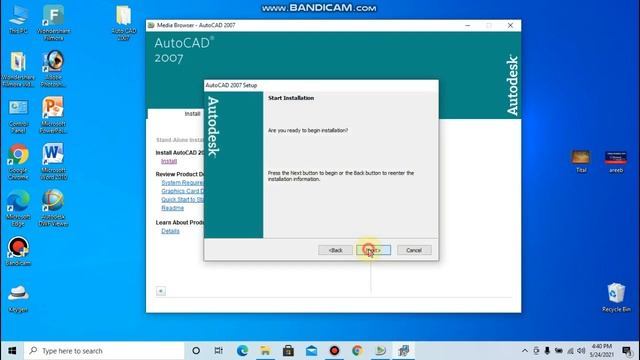Click the microphone tray icon
640x360 pixels.
[x=547, y=351]
